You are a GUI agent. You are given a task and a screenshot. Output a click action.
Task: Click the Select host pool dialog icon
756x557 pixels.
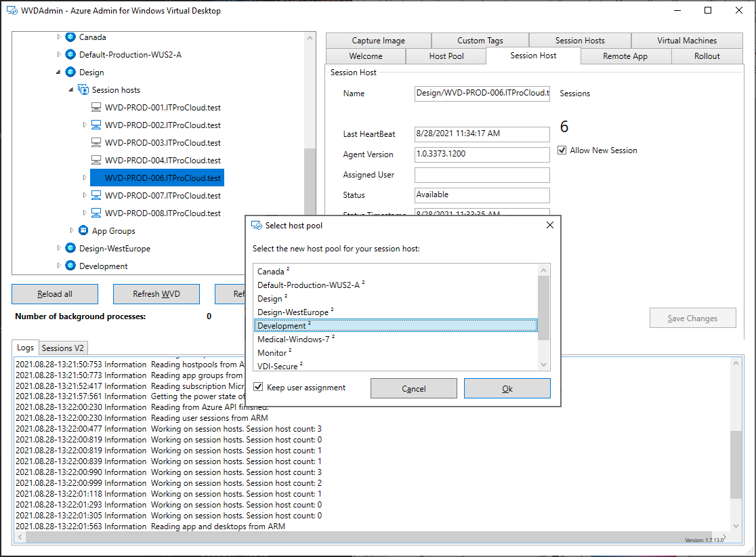pyautogui.click(x=257, y=225)
